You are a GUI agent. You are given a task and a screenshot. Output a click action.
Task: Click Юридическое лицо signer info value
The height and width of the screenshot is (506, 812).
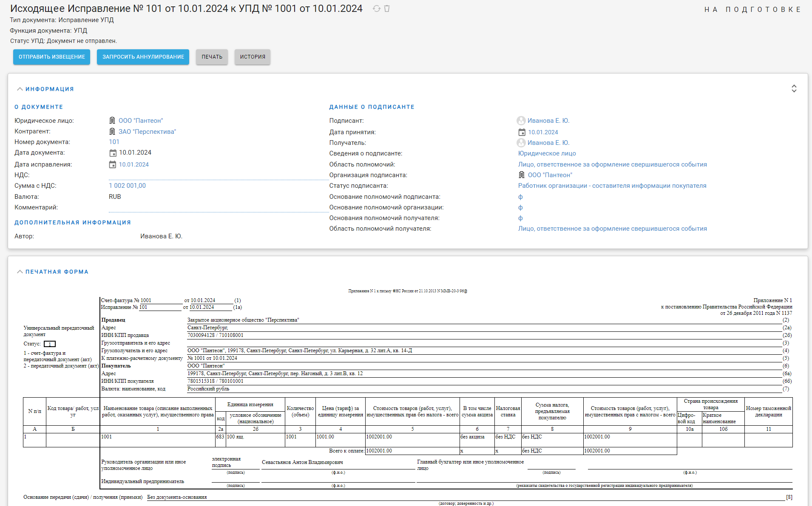click(547, 153)
